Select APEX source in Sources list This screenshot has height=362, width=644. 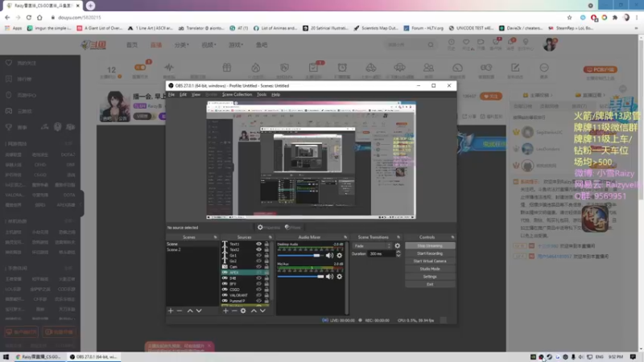click(x=246, y=272)
